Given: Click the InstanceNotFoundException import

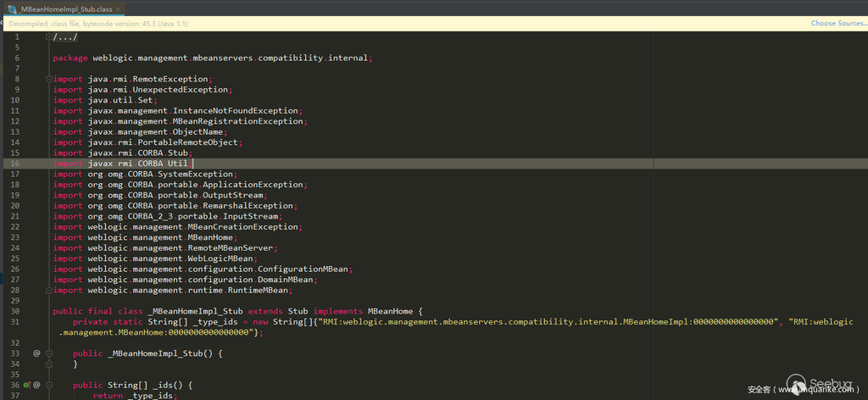Looking at the screenshot, I should tap(178, 111).
